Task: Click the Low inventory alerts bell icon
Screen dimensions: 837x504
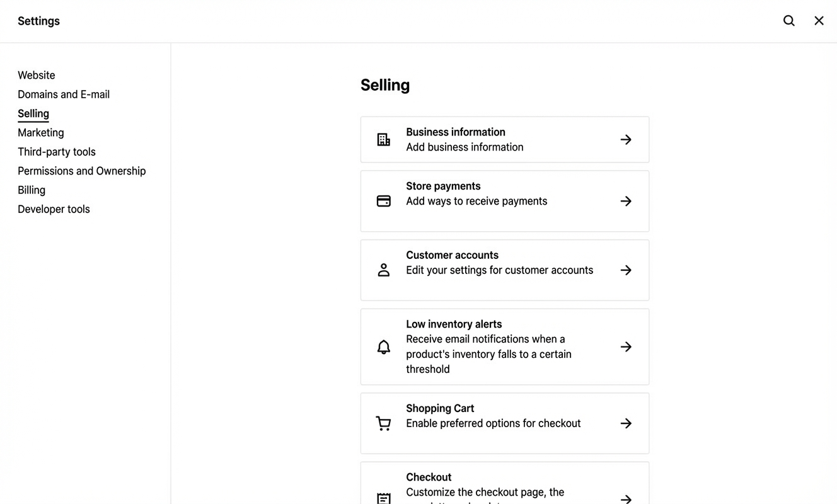Action: click(384, 346)
